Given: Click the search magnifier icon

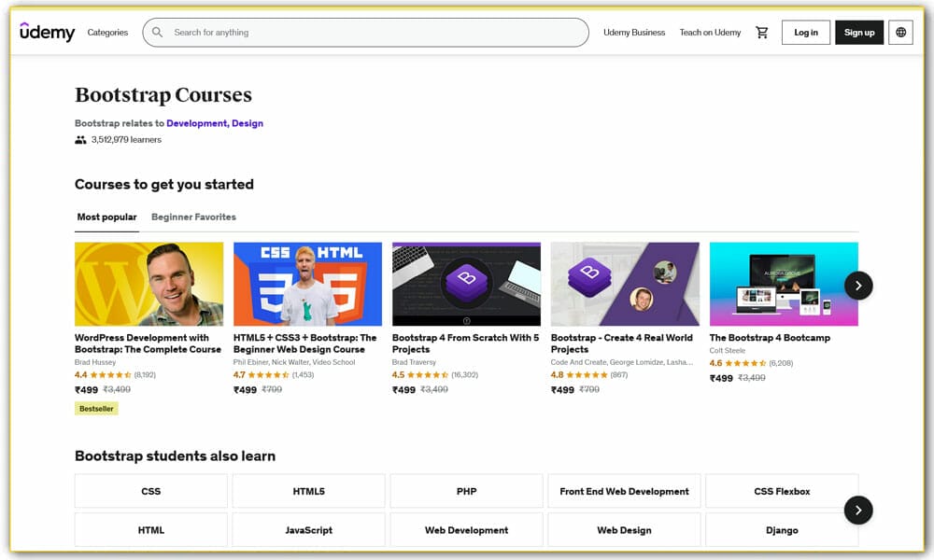Looking at the screenshot, I should pyautogui.click(x=157, y=32).
